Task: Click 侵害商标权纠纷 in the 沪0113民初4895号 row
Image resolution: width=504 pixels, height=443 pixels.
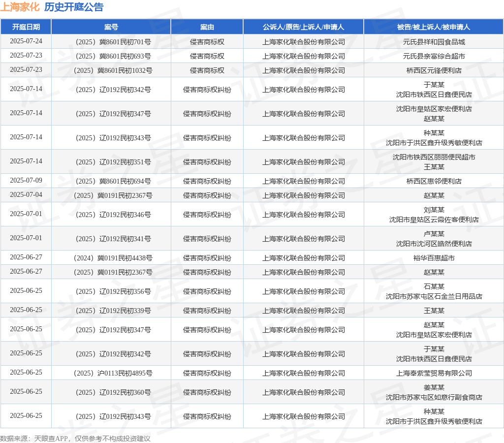Action: [x=207, y=373]
